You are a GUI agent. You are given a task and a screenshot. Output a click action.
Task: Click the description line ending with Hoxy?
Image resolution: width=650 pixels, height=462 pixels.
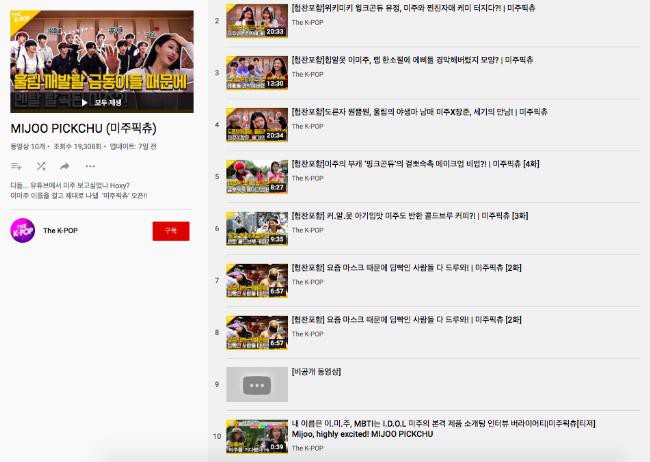coord(70,185)
